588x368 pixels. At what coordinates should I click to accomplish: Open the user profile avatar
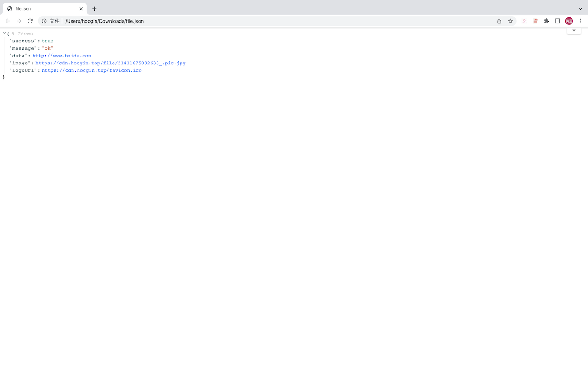pyautogui.click(x=569, y=21)
